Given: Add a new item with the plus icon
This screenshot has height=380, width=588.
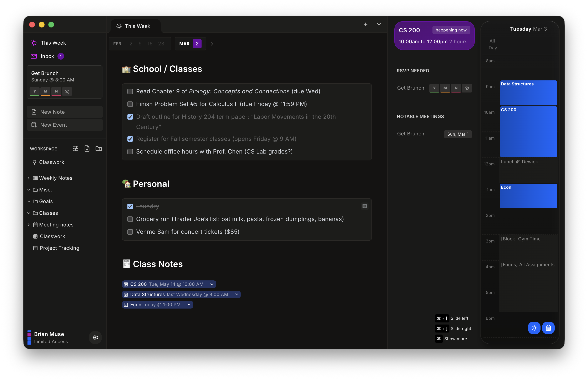Looking at the screenshot, I should [x=366, y=24].
